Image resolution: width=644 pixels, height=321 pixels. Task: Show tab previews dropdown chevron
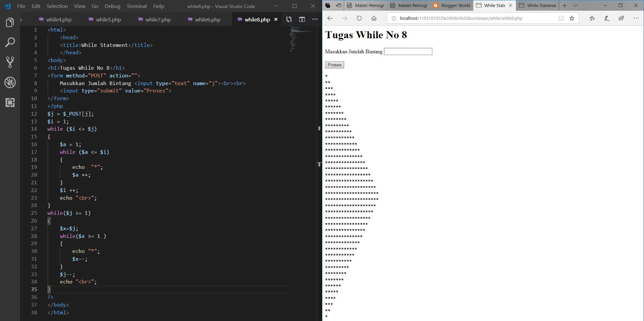(575, 6)
